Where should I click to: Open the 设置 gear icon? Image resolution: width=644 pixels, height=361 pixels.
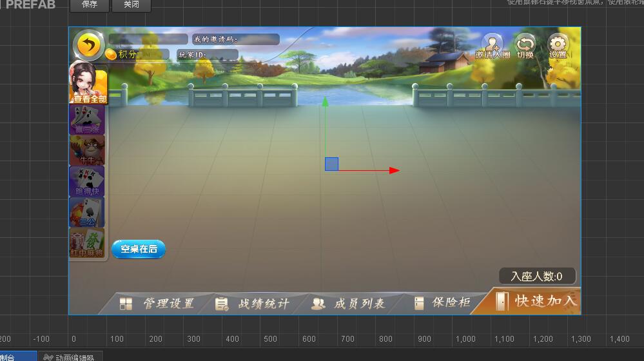coord(558,46)
